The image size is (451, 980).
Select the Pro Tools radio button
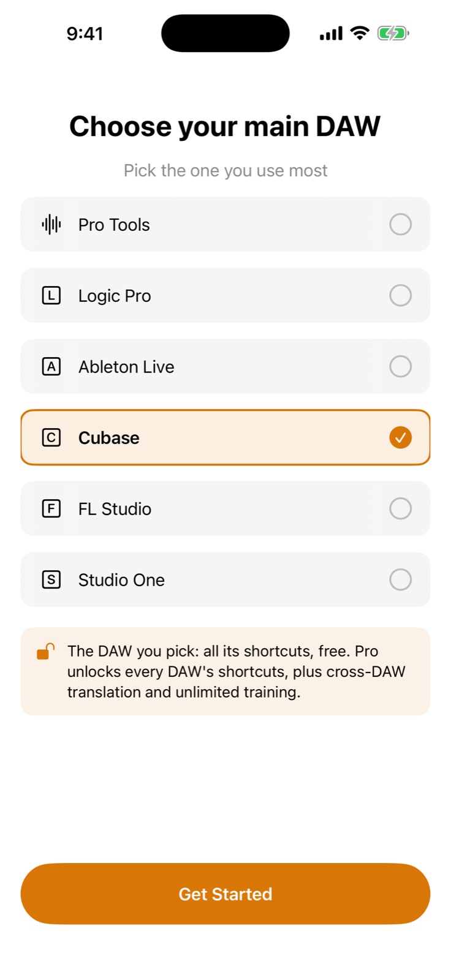[401, 225]
